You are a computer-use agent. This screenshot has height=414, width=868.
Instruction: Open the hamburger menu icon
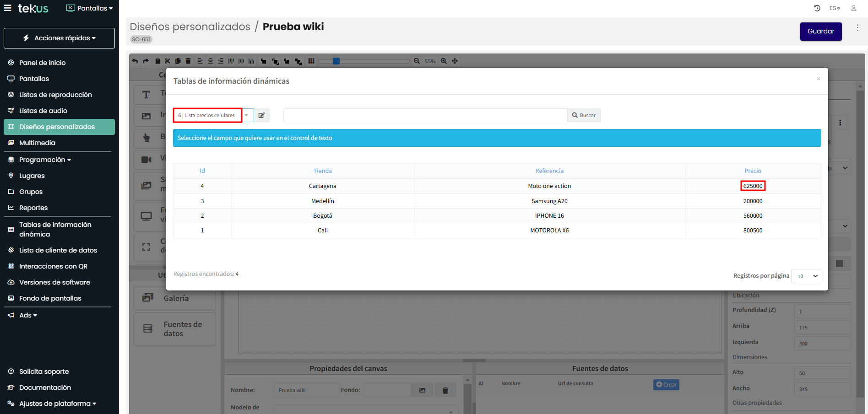(8, 8)
